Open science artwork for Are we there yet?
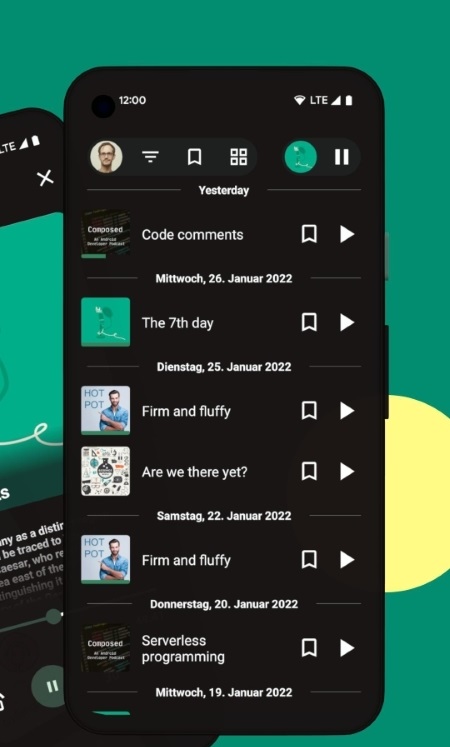Image resolution: width=450 pixels, height=747 pixels. click(x=105, y=471)
